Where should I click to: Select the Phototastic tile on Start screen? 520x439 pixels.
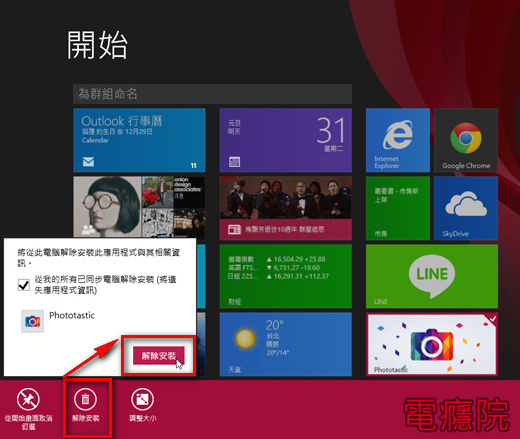(x=432, y=344)
